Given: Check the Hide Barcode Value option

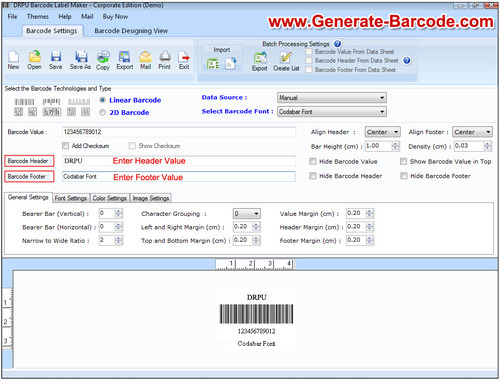Looking at the screenshot, I should tap(313, 161).
